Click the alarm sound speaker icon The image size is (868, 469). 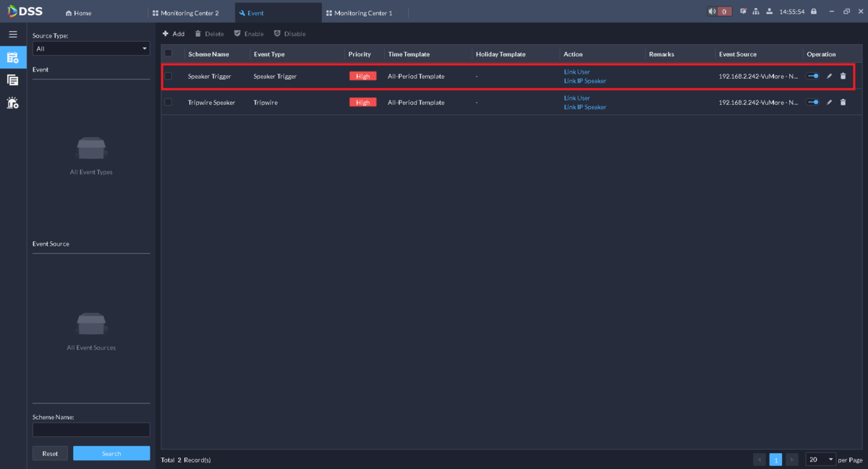(x=712, y=12)
